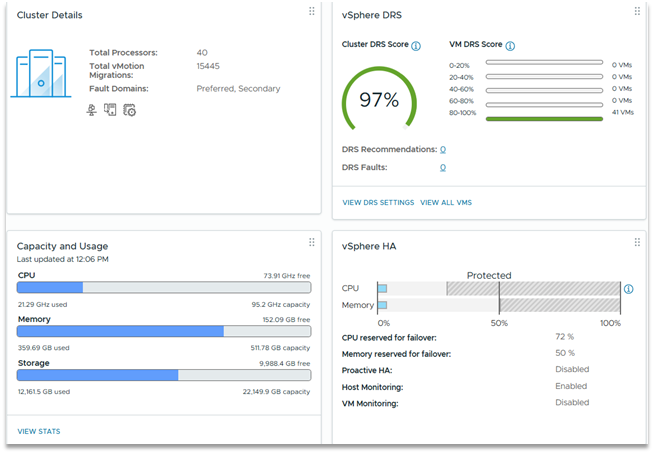Viewport: 654px width, 454px height.
Task: Click VM DRS Score info icon
Action: pos(510,45)
